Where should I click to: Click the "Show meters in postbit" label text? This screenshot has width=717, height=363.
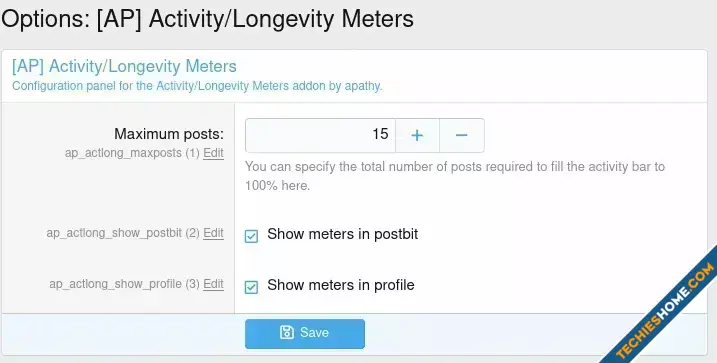pyautogui.click(x=342, y=234)
